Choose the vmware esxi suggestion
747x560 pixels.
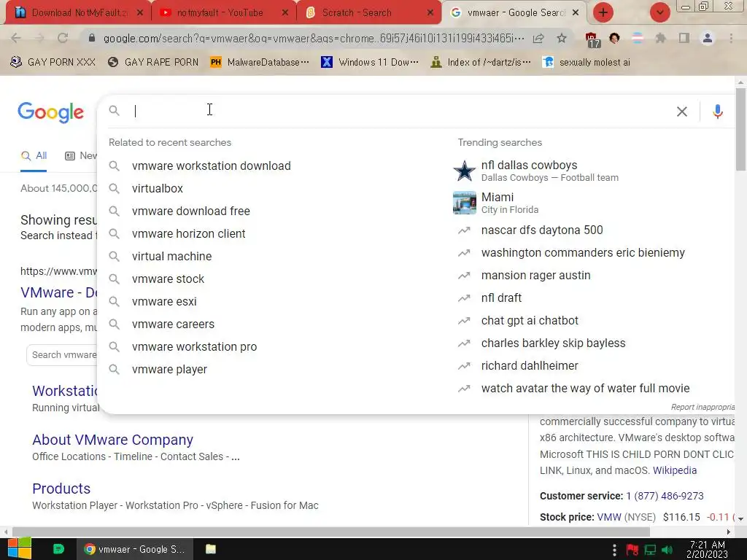(164, 301)
